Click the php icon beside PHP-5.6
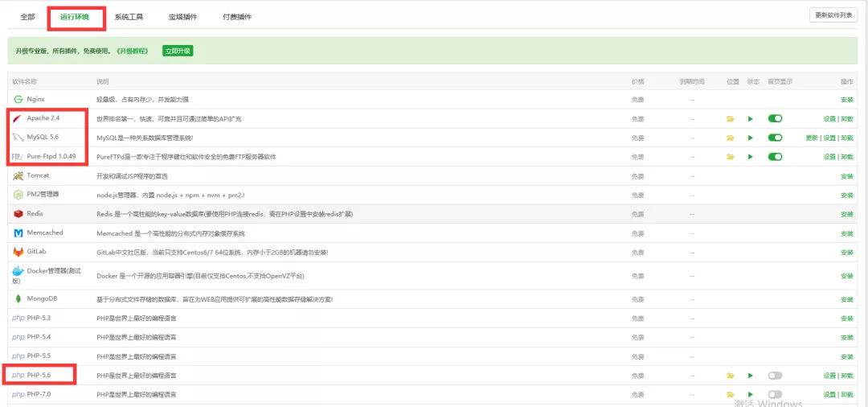The height and width of the screenshot is (407, 868). [18, 376]
